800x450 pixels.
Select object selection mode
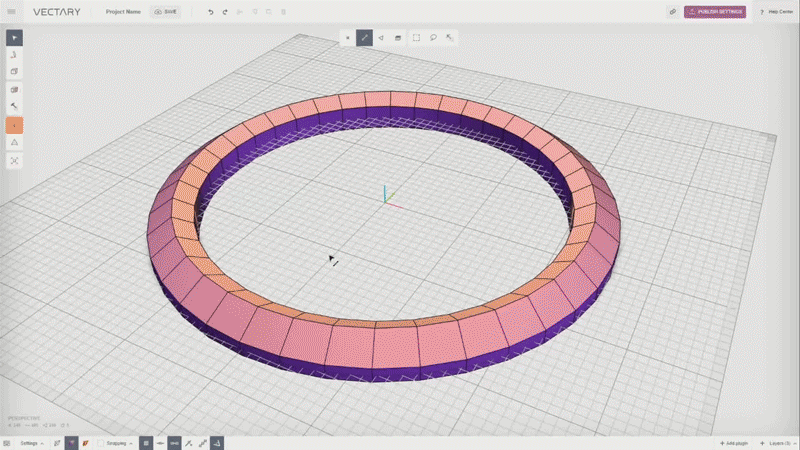click(398, 38)
